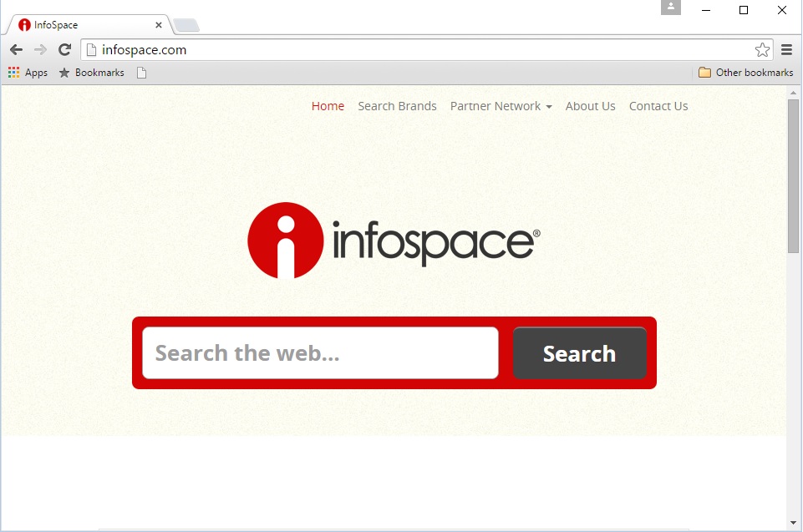Maximize the Chrome window
Viewport: 803px width, 532px height.
(744, 10)
